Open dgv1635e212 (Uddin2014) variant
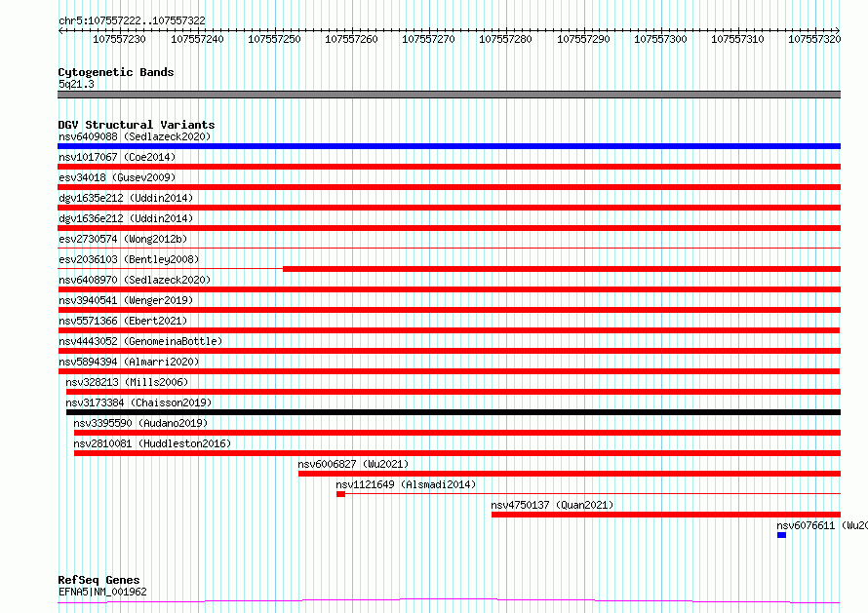The width and height of the screenshot is (868, 613). (126, 198)
